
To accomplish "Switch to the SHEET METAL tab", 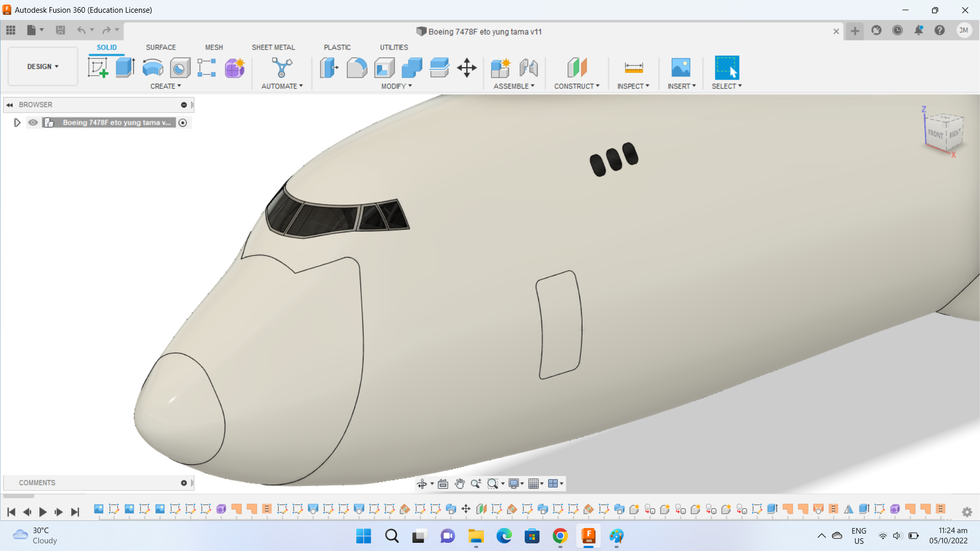I will point(273,47).
